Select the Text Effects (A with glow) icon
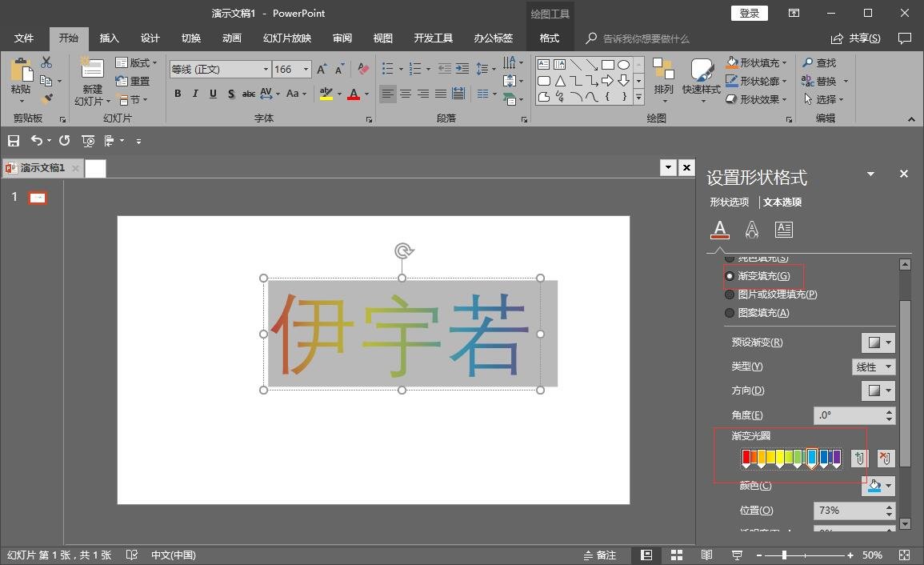This screenshot has height=565, width=924. pos(751,230)
